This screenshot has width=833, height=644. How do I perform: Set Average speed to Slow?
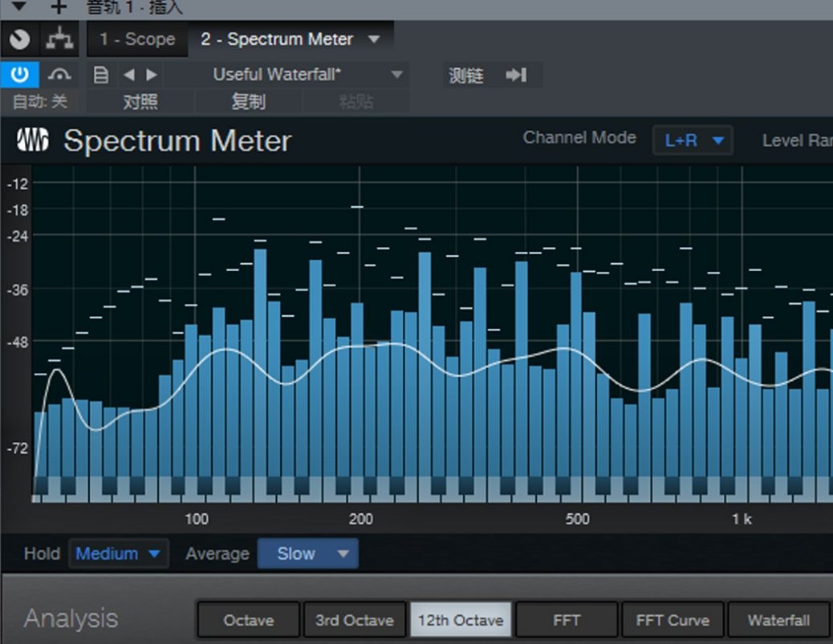[x=308, y=553]
